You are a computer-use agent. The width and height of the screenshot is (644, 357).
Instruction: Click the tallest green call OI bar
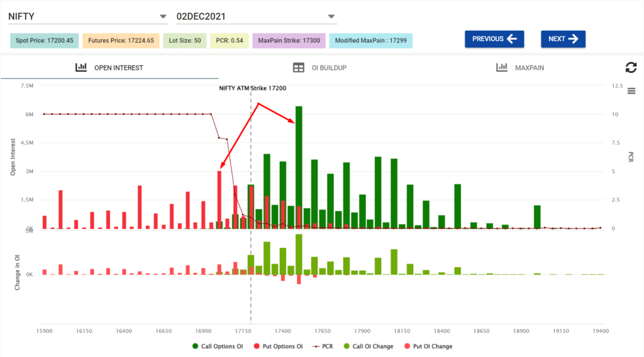point(299,167)
